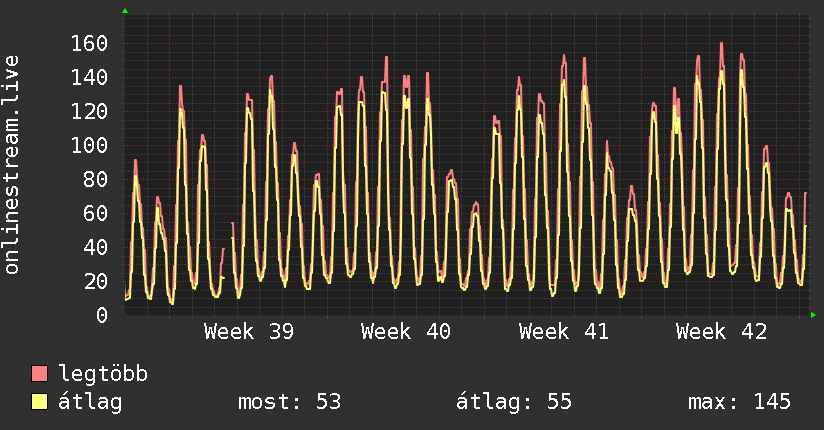Click the onlinestream.live vertical axis title
This screenshot has height=430, width=824.
[11, 165]
